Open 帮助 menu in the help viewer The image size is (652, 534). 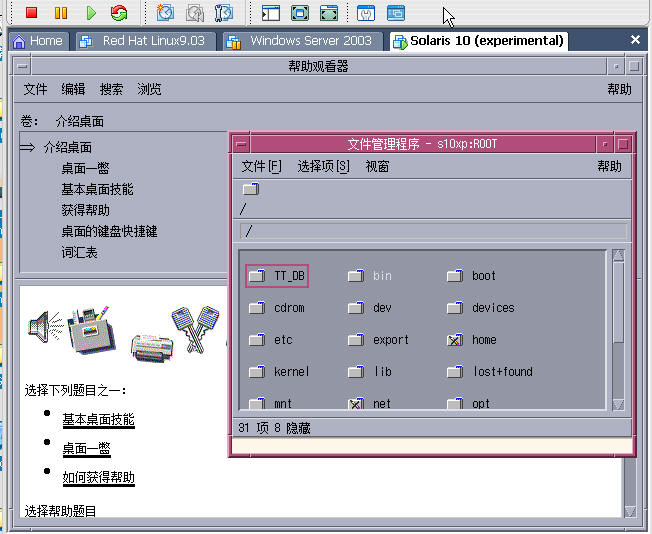pos(619,89)
